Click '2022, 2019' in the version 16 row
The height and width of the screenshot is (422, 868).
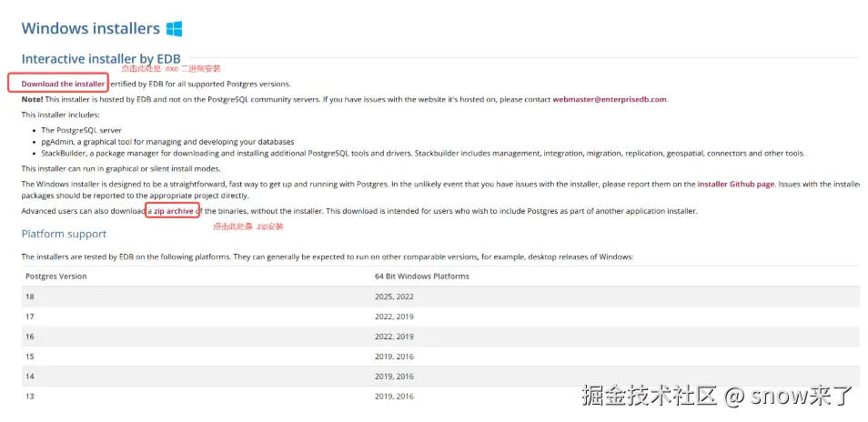[394, 337]
